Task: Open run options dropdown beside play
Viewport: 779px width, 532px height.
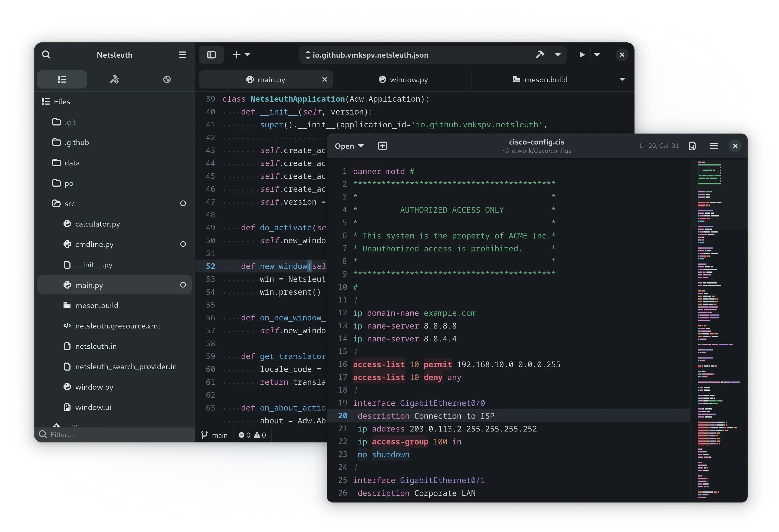Action: (x=597, y=55)
